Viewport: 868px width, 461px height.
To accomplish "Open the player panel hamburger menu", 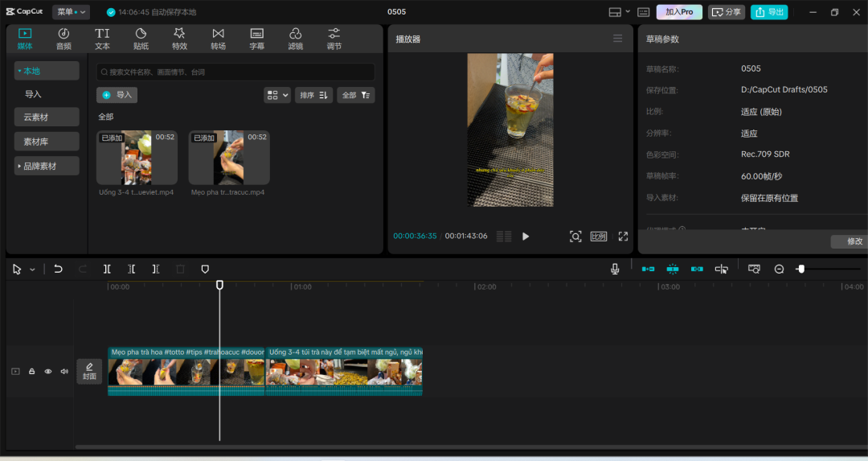I will click(x=617, y=39).
